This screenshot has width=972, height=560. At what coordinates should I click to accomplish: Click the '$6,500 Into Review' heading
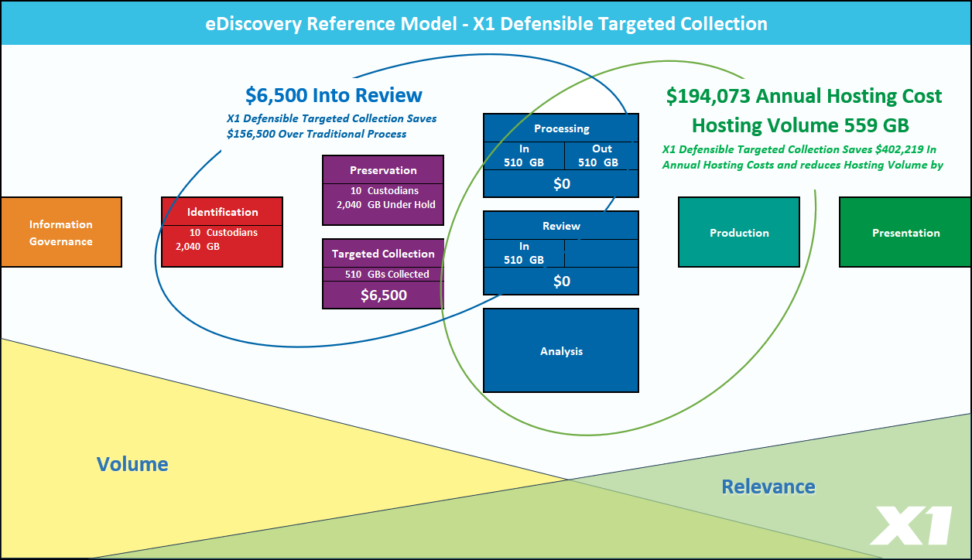pyautogui.click(x=334, y=95)
